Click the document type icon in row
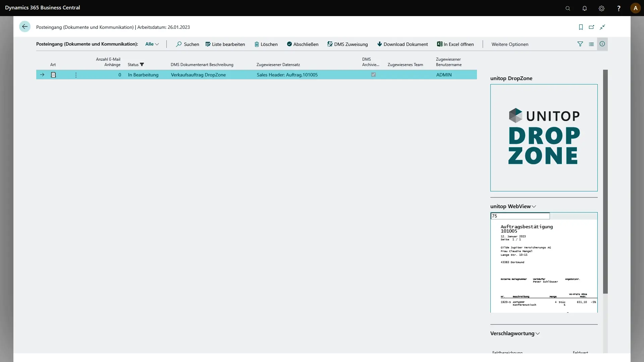The width and height of the screenshot is (644, 362). (53, 75)
